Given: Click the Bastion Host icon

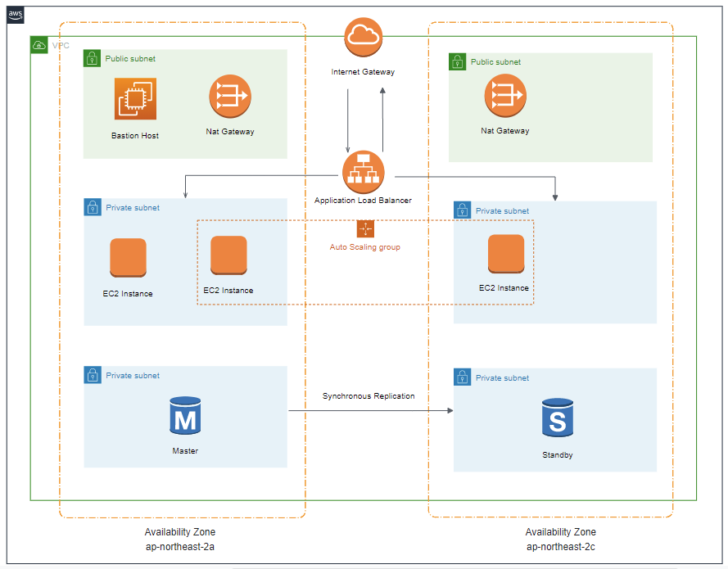Looking at the screenshot, I should pyautogui.click(x=135, y=99).
